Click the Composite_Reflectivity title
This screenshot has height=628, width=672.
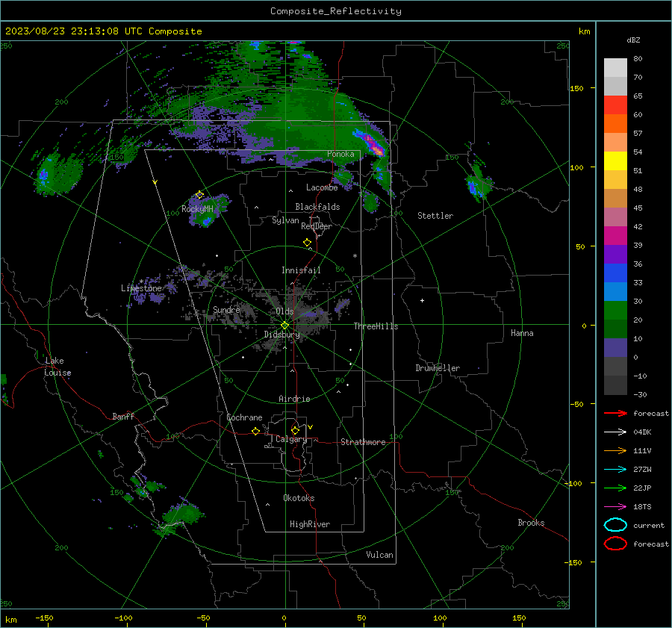[x=336, y=11]
